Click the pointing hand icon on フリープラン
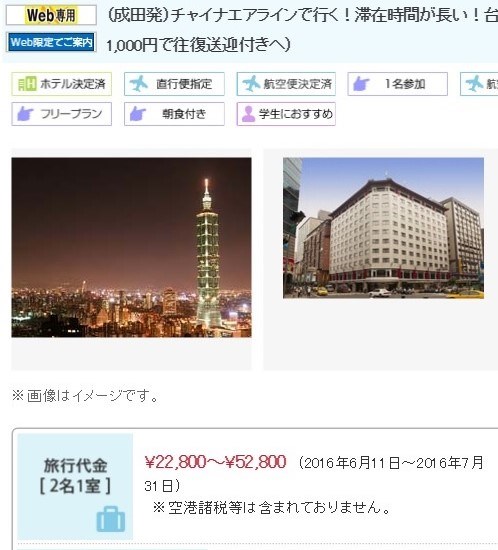This screenshot has height=550, width=498. 25,114
